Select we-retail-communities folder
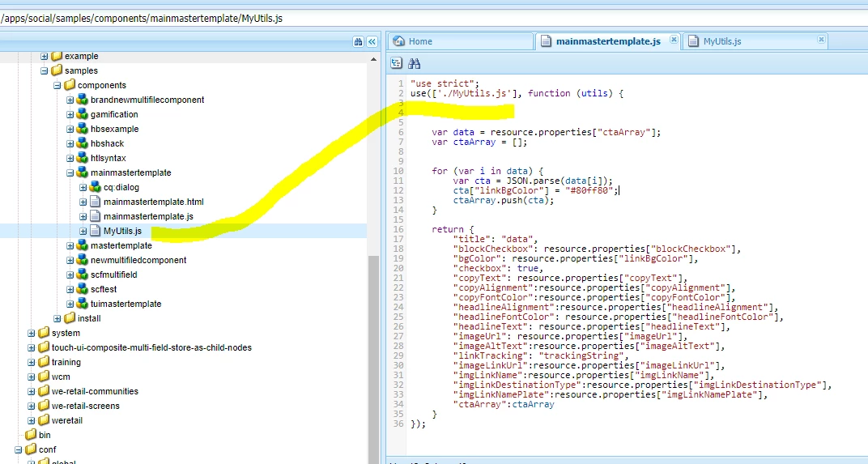 pos(95,391)
